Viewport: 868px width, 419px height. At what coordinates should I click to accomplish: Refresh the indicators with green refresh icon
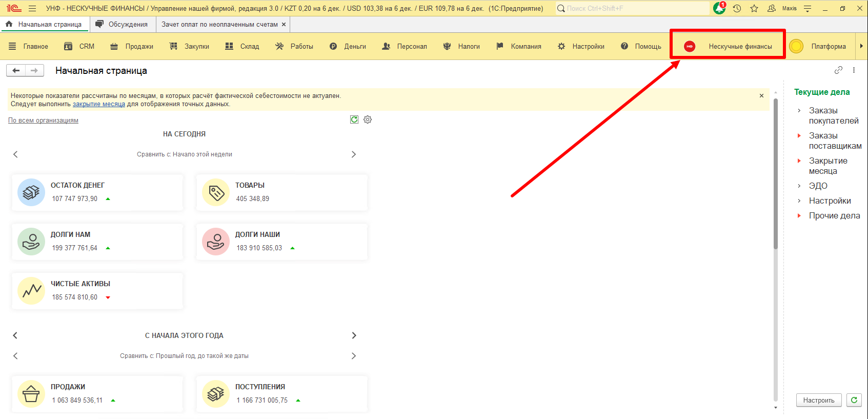[354, 119]
